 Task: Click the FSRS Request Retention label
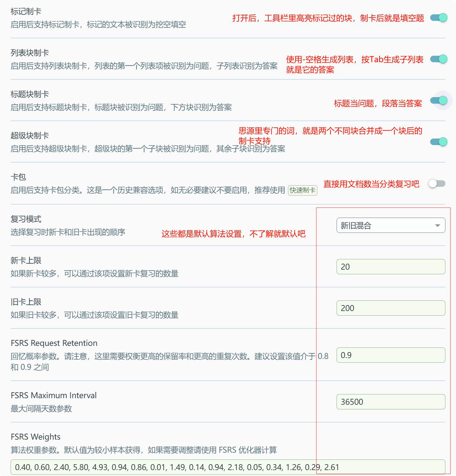click(x=54, y=343)
